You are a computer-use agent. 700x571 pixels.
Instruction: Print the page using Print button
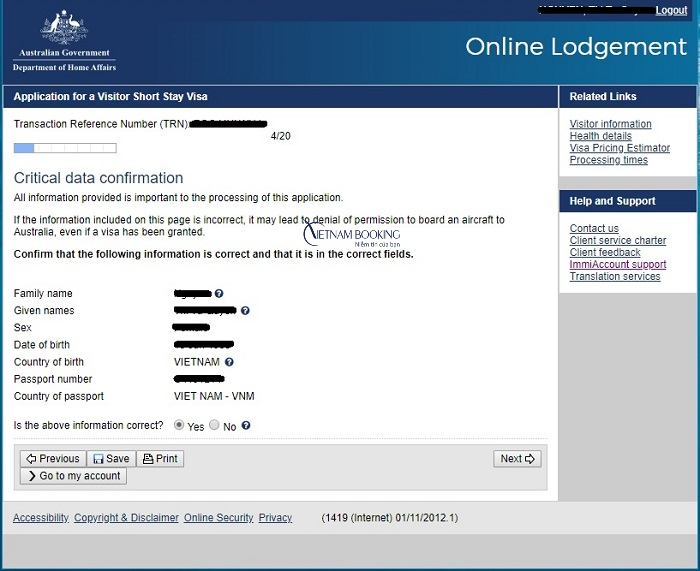[160, 459]
